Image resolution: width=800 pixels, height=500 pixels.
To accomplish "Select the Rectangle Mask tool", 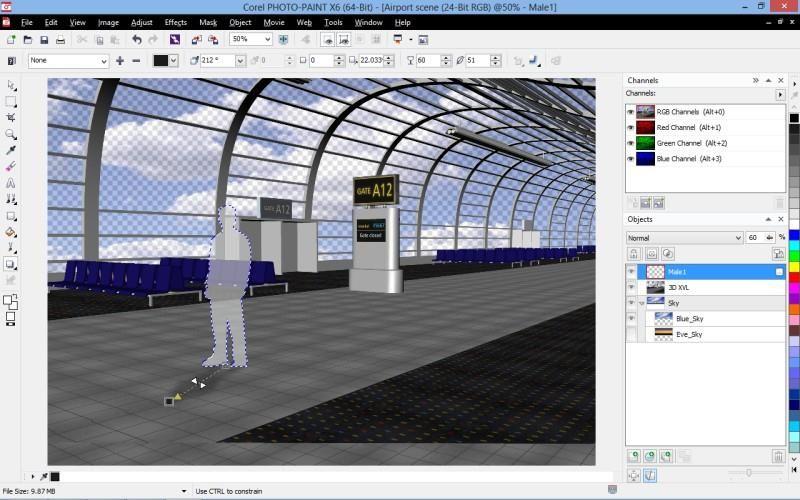I will [x=11, y=102].
